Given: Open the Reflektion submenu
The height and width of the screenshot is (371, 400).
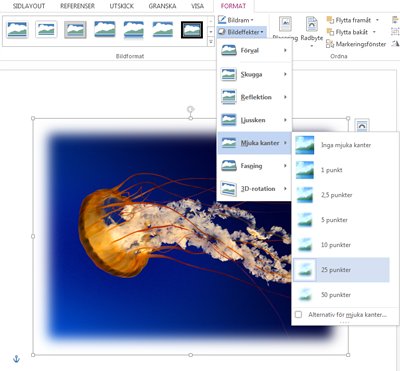Looking at the screenshot, I should tap(254, 97).
